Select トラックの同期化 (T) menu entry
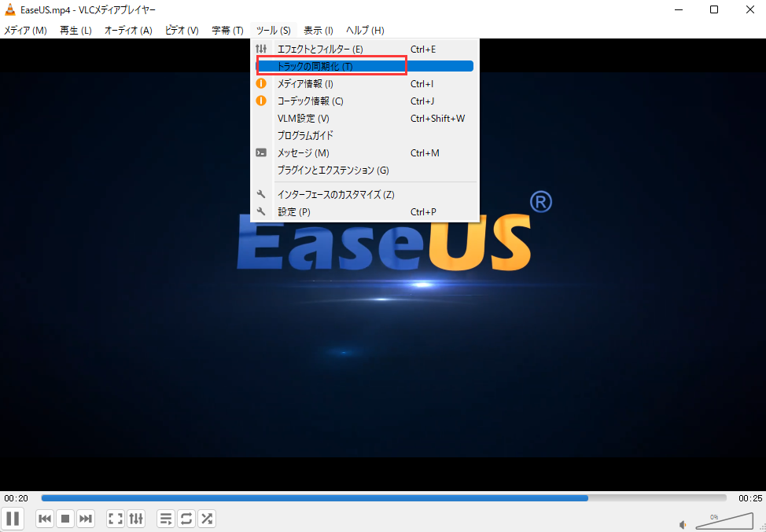 (x=315, y=67)
